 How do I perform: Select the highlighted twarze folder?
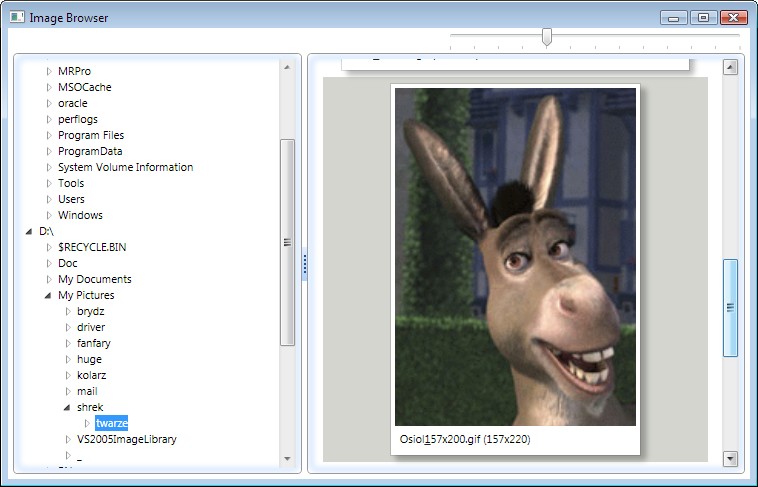click(112, 423)
